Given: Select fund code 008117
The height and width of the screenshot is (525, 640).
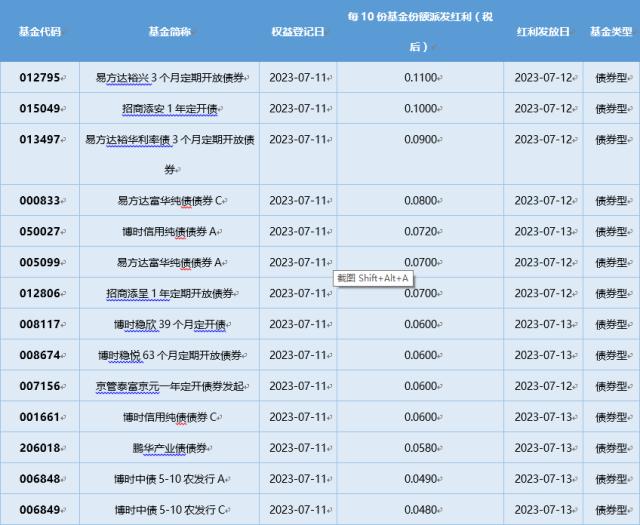Looking at the screenshot, I should [x=40, y=324].
